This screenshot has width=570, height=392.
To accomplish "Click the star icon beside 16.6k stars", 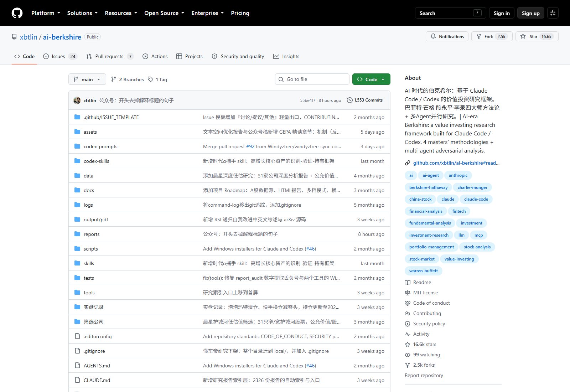I will pyautogui.click(x=408, y=344).
